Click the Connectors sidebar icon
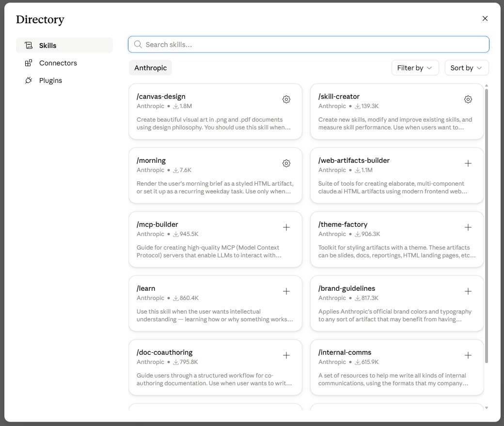Screen dimensions: 504x426 [x=29, y=63]
